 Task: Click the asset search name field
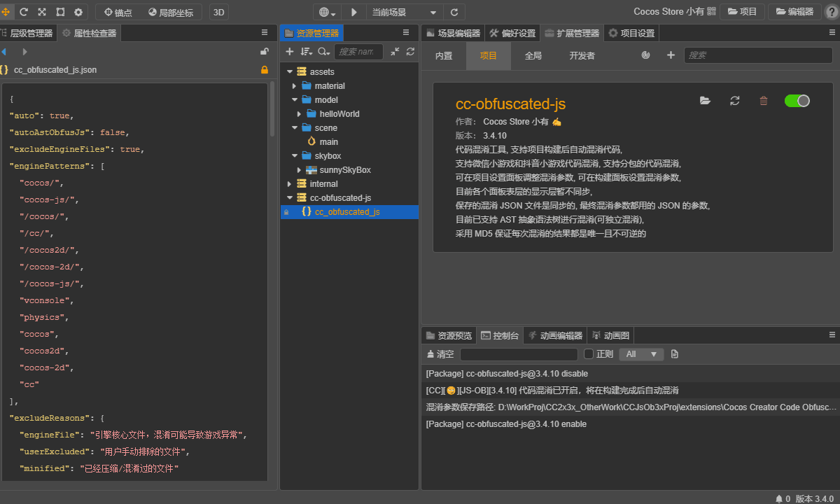(x=358, y=52)
